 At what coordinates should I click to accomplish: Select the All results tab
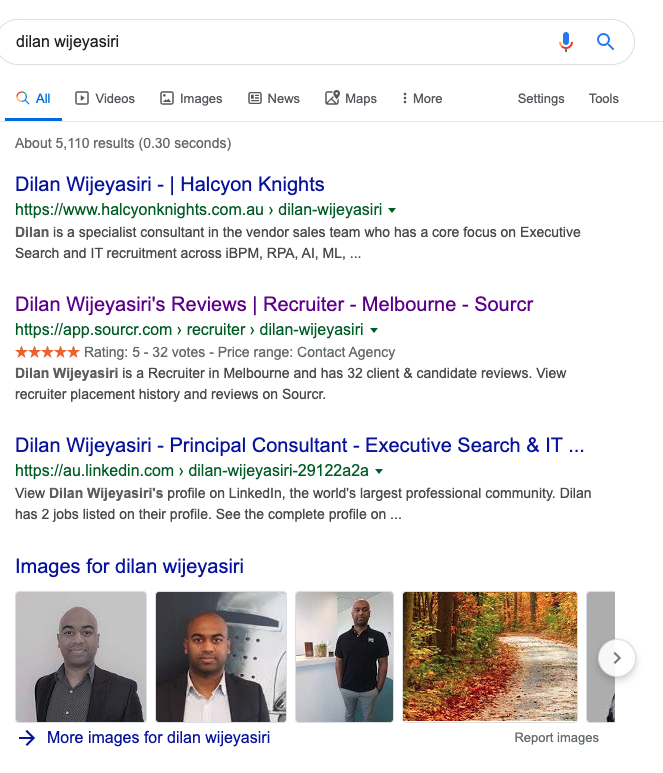click(x=33, y=99)
